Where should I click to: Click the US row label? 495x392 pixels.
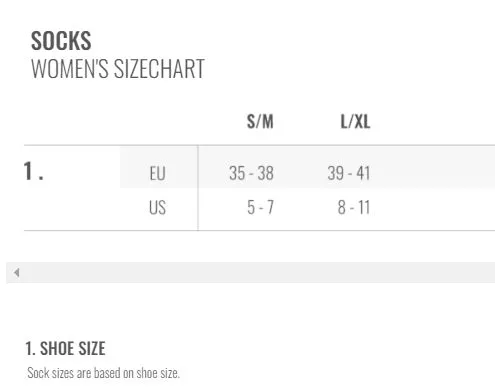tap(157, 208)
